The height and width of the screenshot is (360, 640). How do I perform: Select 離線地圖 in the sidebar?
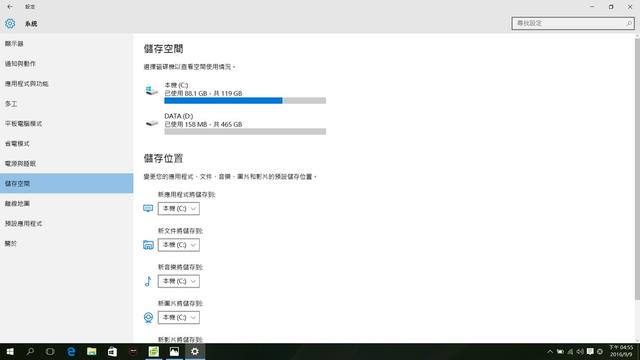pyautogui.click(x=67, y=203)
